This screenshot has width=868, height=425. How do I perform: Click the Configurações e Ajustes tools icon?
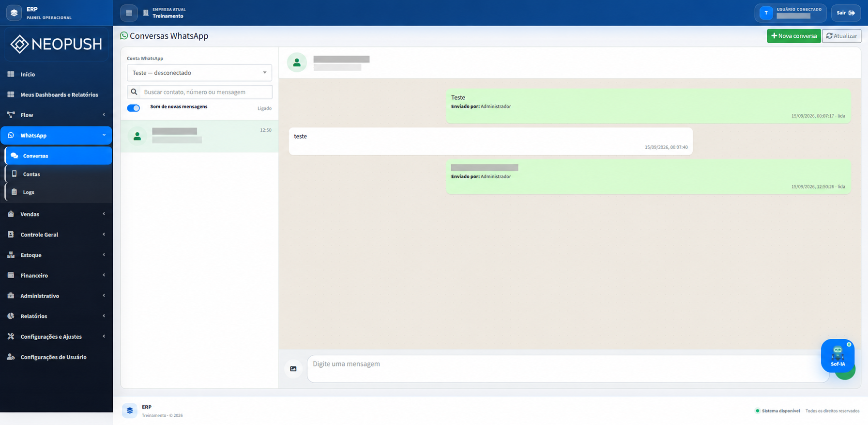coord(11,336)
